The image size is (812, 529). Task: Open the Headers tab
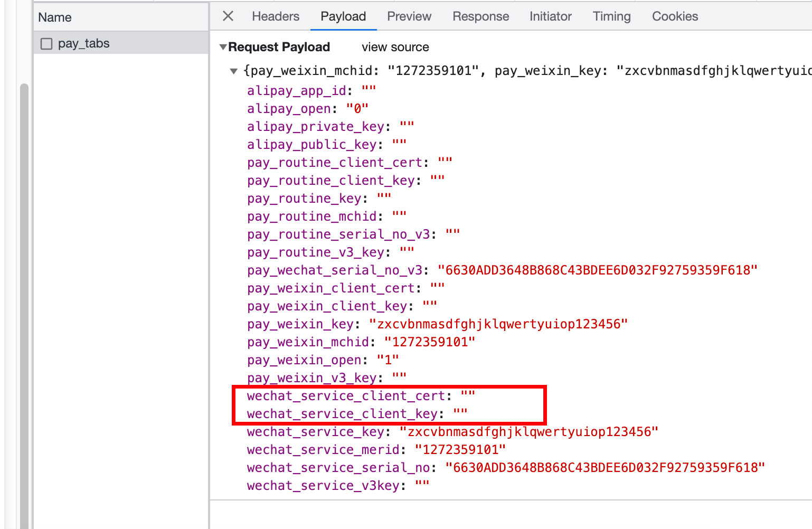(276, 16)
